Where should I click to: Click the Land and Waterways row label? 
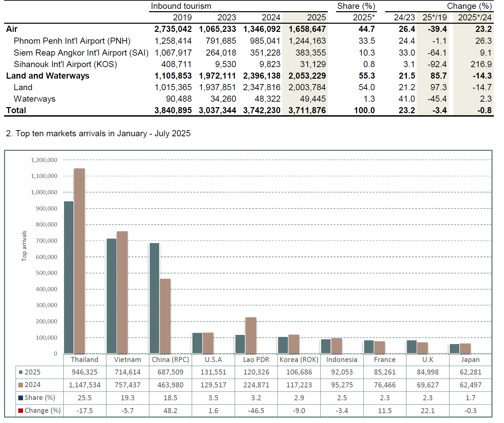click(48, 76)
